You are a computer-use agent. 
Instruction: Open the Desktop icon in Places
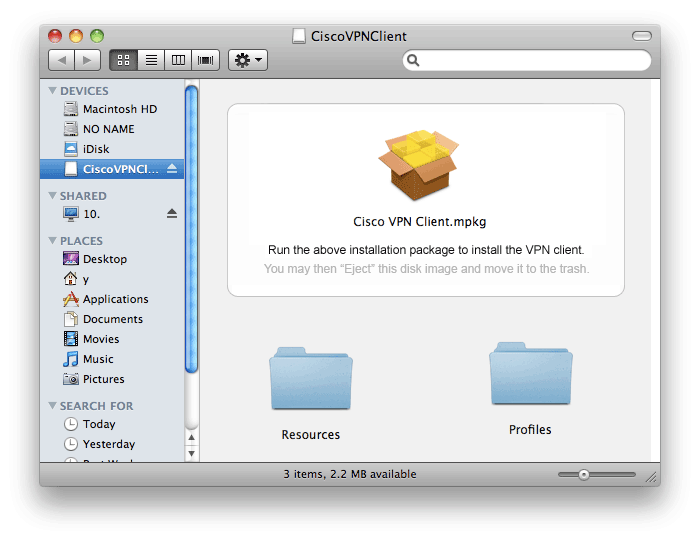point(71,258)
